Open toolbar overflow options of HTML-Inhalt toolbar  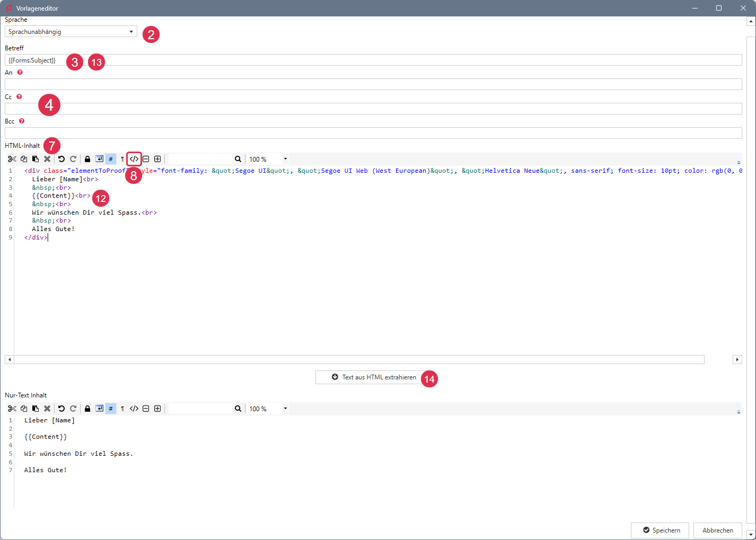click(x=739, y=162)
